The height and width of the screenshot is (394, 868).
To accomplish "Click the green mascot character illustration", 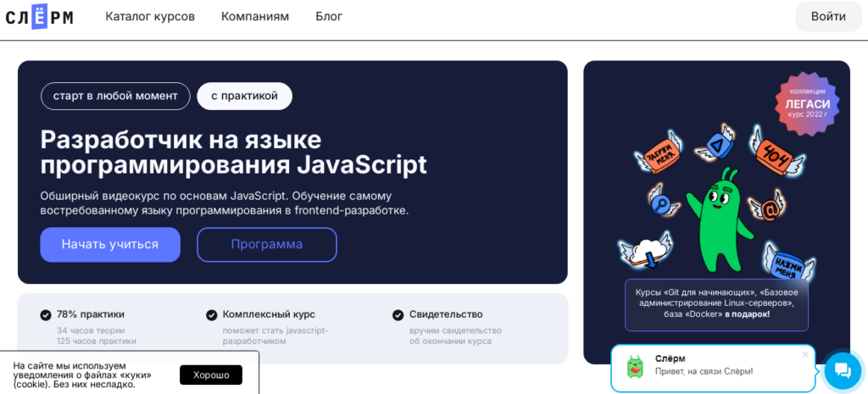I will pos(719,221).
